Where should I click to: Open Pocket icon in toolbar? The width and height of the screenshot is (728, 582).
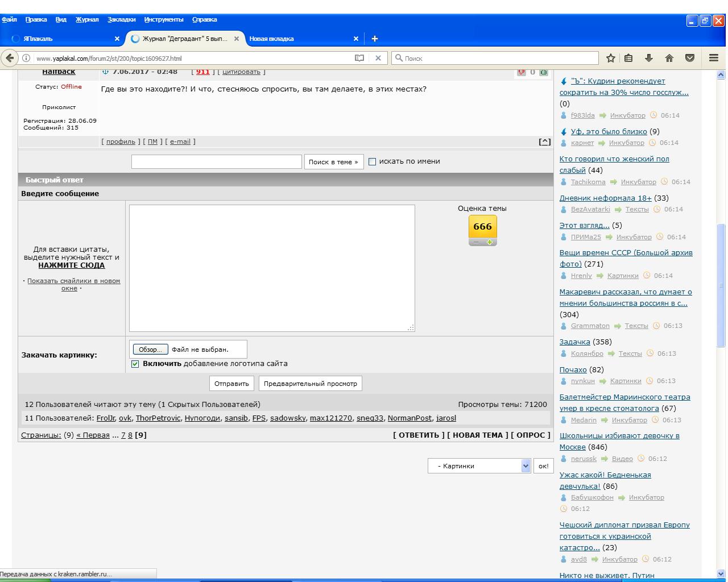click(690, 58)
